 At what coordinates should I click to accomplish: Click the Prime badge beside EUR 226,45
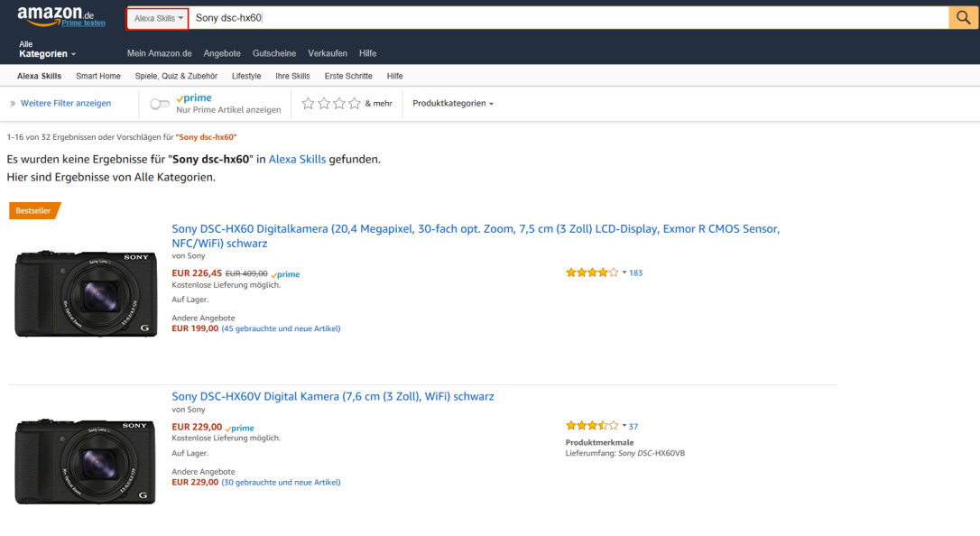click(x=286, y=274)
